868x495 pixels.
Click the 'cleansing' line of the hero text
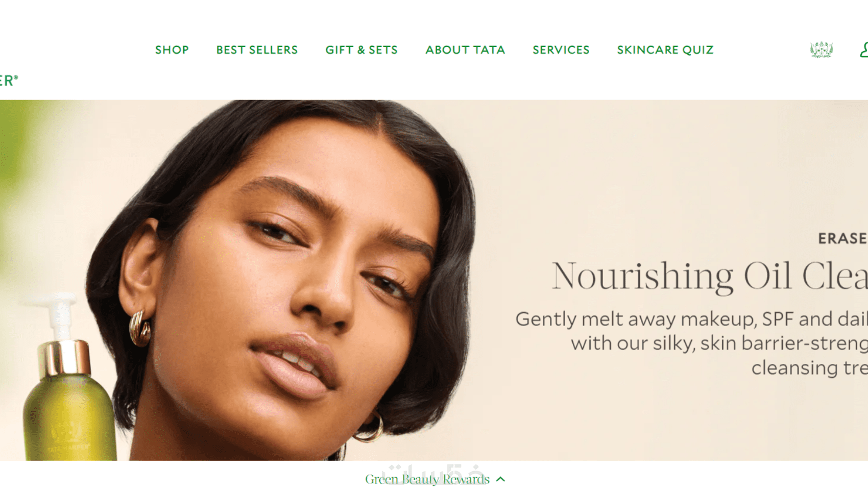(809, 367)
